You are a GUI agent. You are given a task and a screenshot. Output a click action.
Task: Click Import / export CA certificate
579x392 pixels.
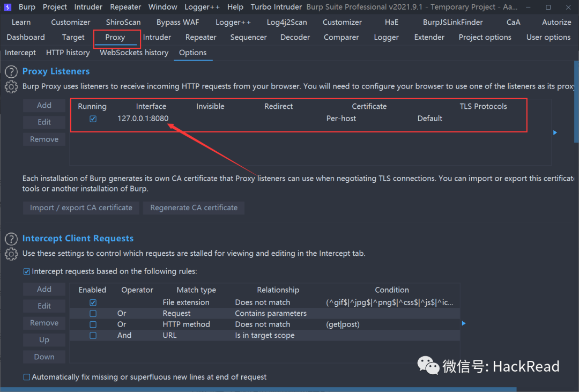click(81, 208)
